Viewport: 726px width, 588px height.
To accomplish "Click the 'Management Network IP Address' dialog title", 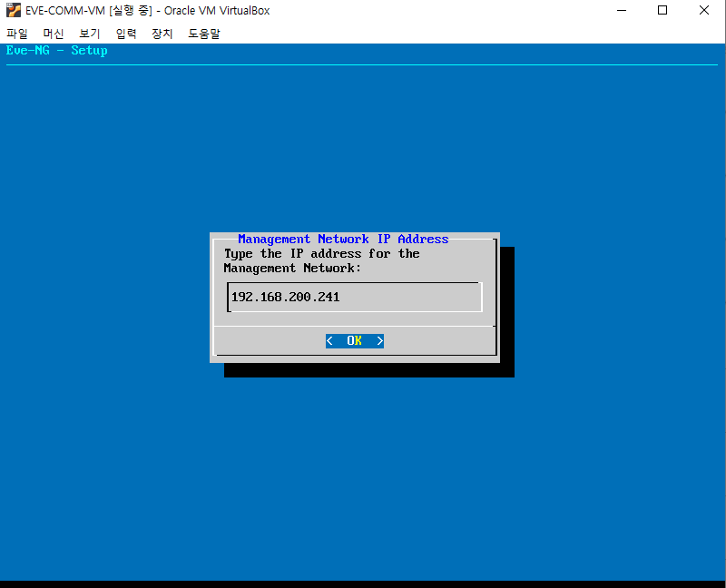I will point(343,239).
